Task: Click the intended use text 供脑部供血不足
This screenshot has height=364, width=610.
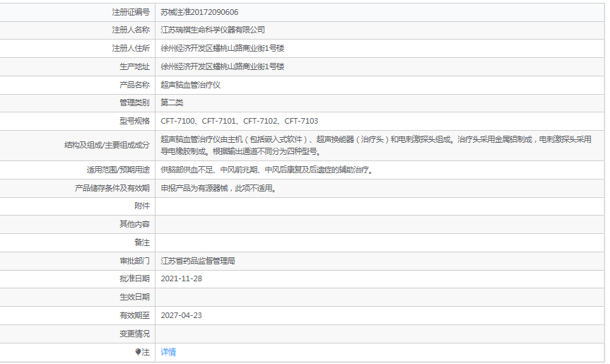Action: coord(266,170)
